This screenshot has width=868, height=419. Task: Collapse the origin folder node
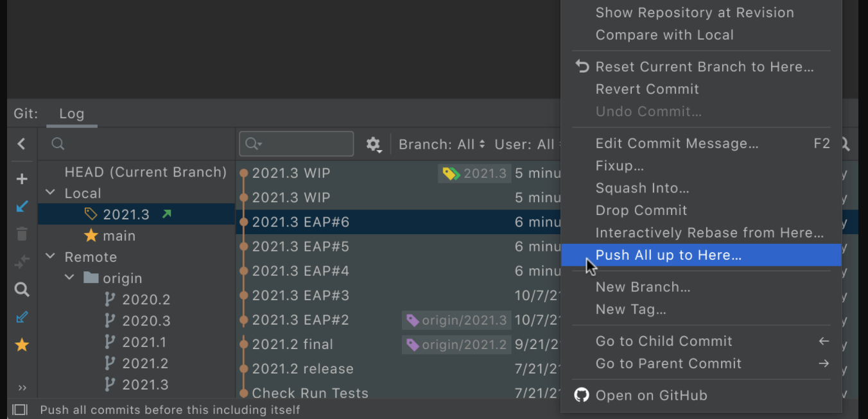[x=70, y=278]
